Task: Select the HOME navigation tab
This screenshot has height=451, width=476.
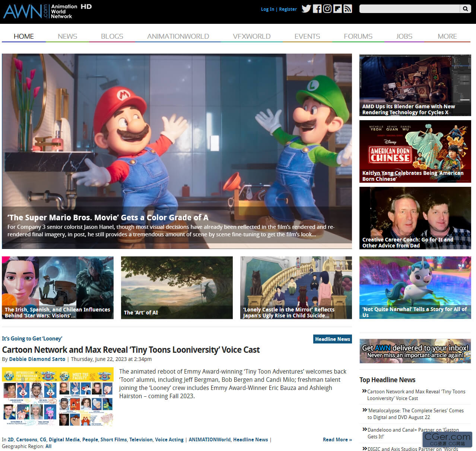Action: pyautogui.click(x=24, y=36)
